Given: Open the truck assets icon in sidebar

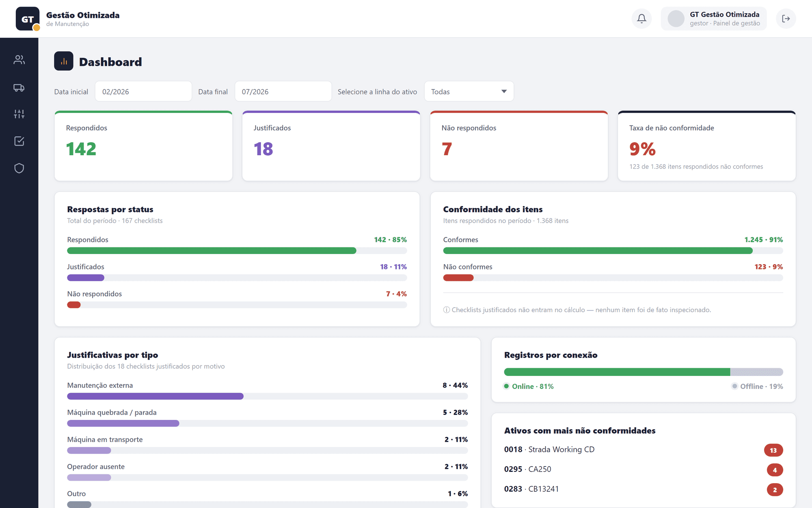Looking at the screenshot, I should pos(19,87).
